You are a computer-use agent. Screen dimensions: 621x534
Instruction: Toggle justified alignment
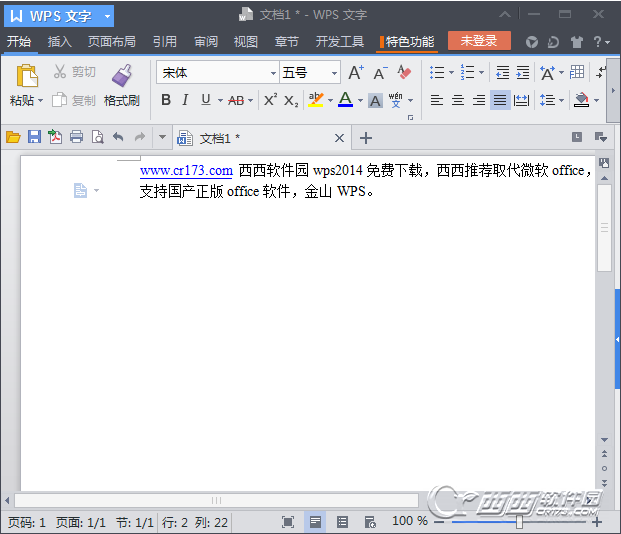pyautogui.click(x=500, y=100)
